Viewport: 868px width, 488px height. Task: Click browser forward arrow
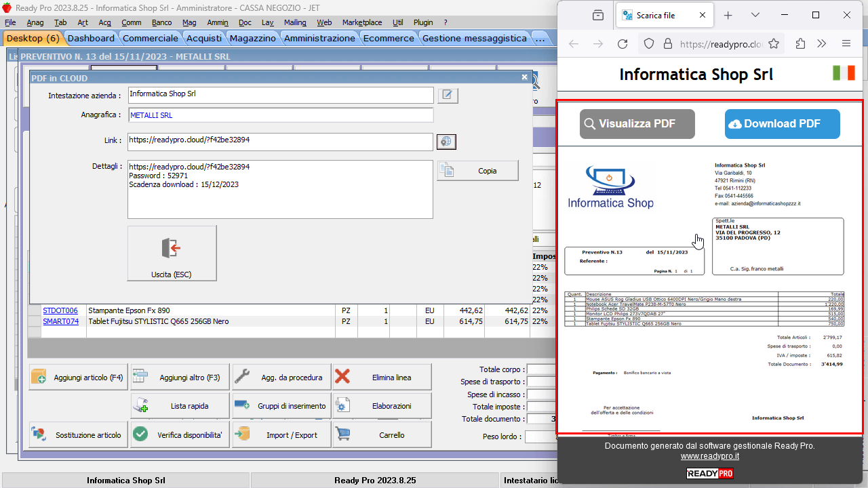[x=597, y=44]
